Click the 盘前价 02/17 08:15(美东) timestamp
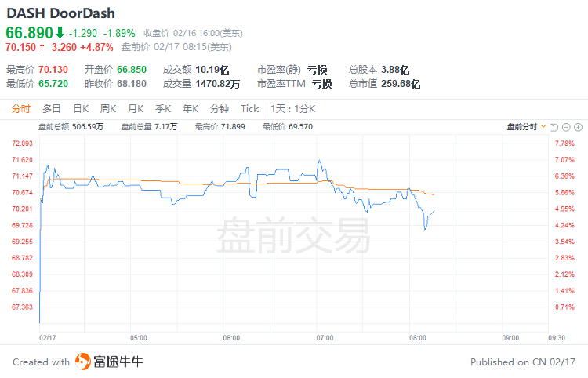This screenshot has height=378, width=588. pos(176,47)
